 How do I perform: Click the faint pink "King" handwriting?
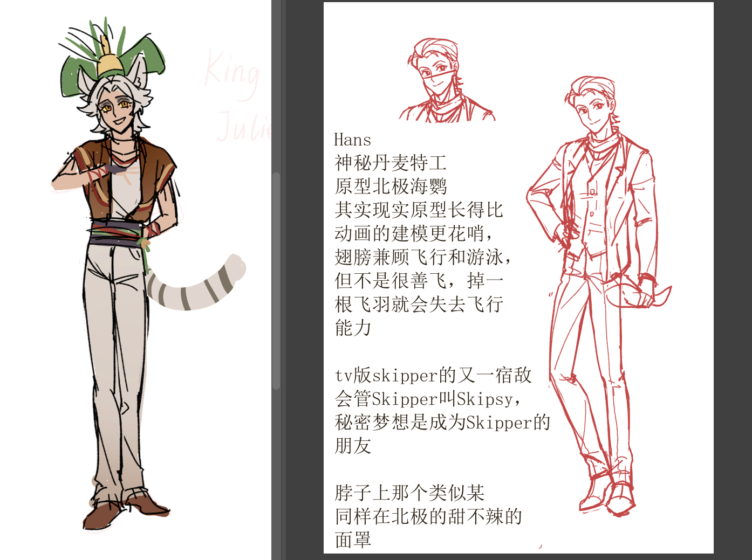coord(232,73)
